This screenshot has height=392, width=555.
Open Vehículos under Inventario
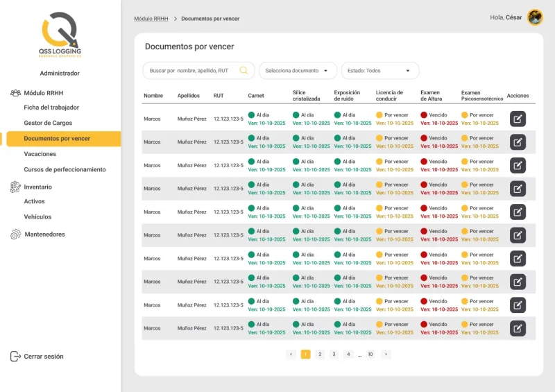tap(37, 216)
